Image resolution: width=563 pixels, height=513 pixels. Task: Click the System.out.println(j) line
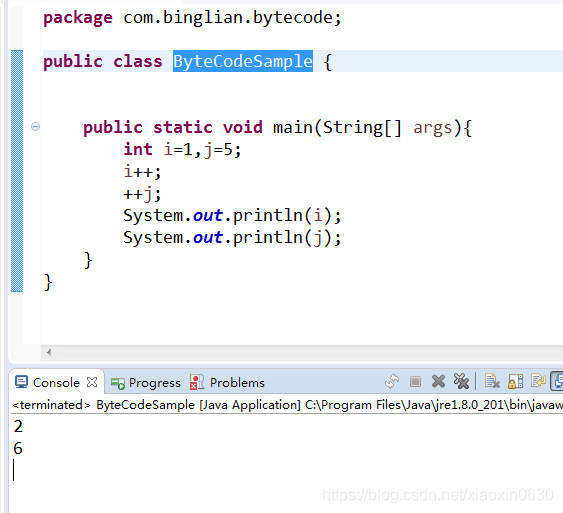[x=232, y=238]
